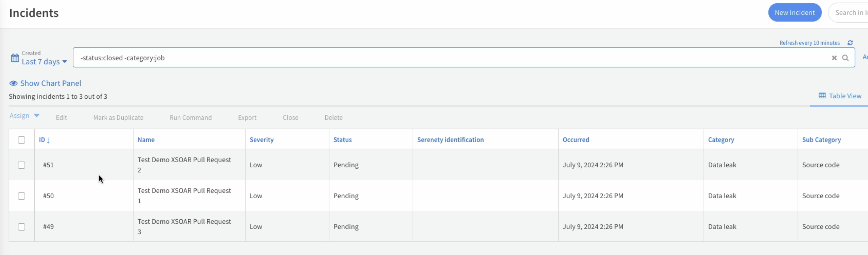Check the box for incident #50

coord(22,196)
